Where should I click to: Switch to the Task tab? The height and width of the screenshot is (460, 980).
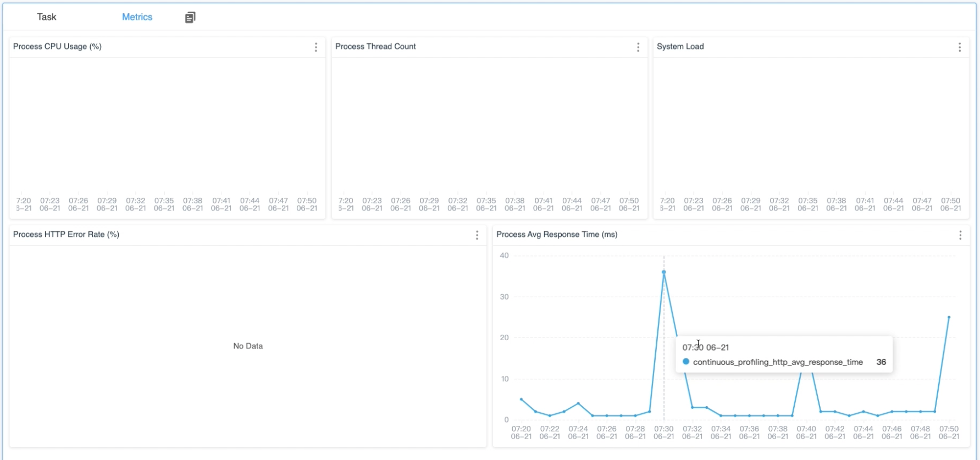point(47,17)
